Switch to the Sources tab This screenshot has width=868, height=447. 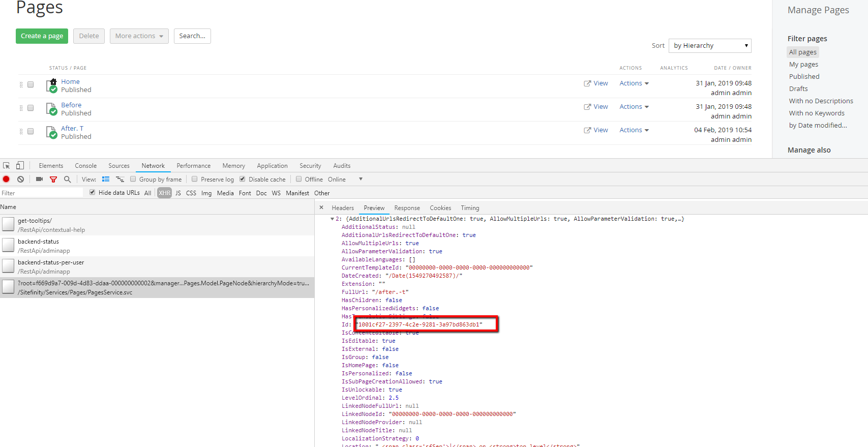click(119, 166)
